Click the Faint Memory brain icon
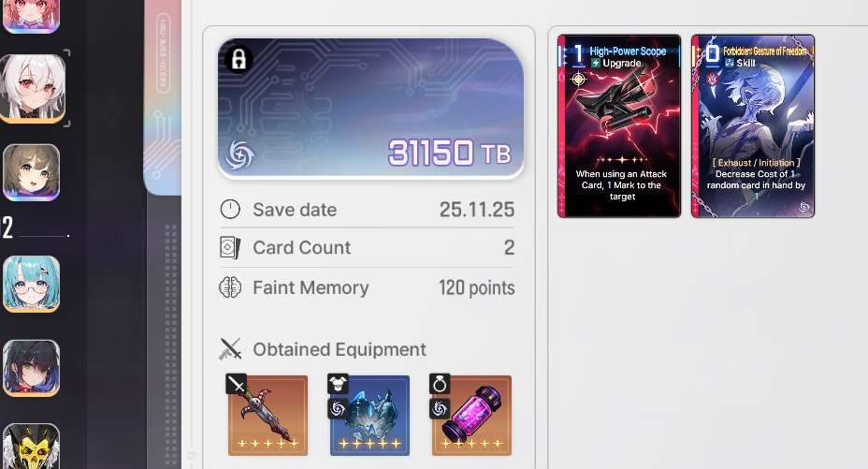 [x=230, y=287]
